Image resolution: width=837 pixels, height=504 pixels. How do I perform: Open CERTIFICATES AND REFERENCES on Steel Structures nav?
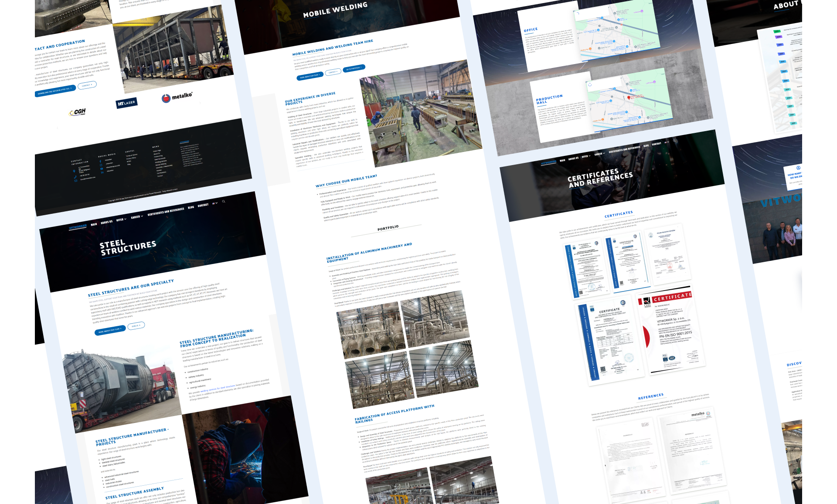pos(166,212)
